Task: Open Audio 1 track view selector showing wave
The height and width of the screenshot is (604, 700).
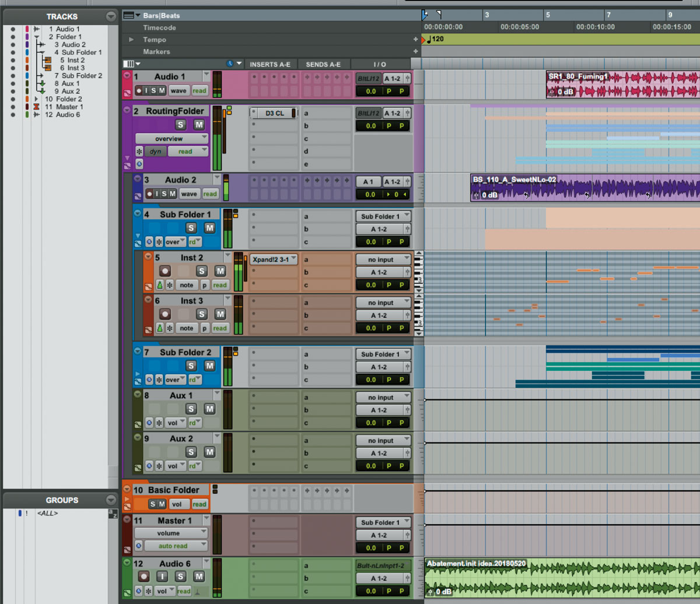Action: [x=178, y=90]
